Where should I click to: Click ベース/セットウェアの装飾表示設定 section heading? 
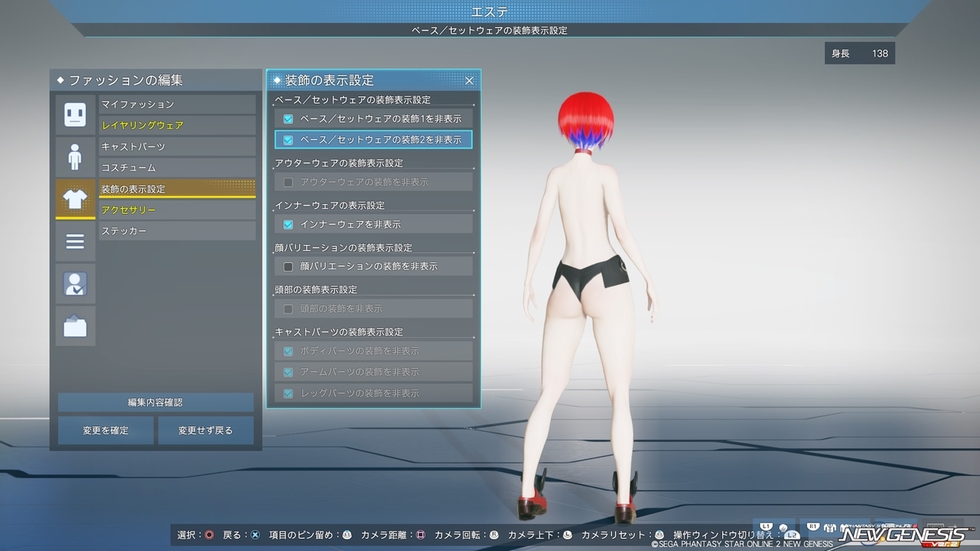pos(353,100)
